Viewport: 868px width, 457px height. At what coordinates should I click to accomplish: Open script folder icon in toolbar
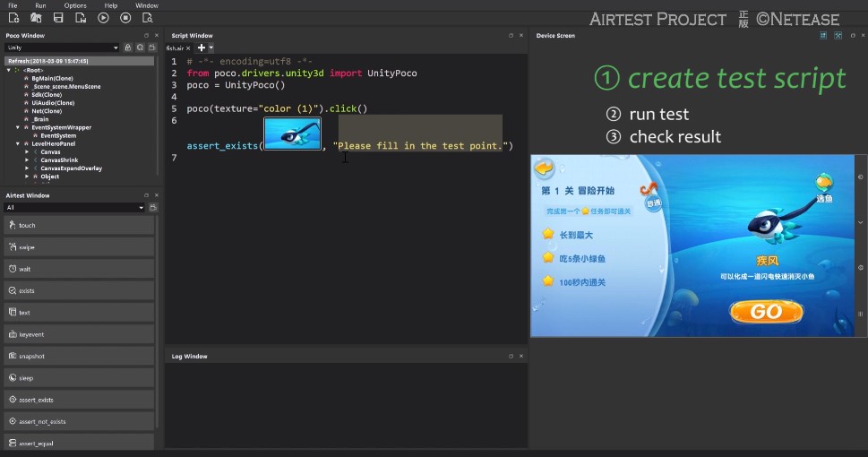36,18
